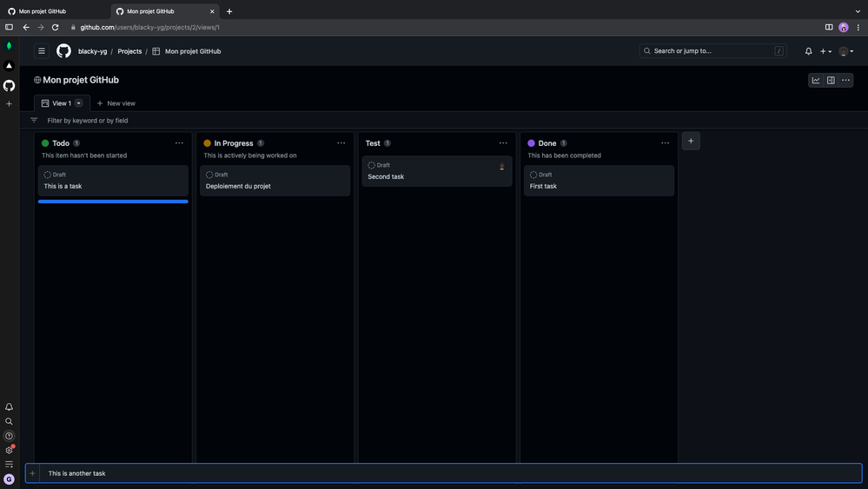Open Todo column options menu
This screenshot has width=868, height=489.
click(x=179, y=142)
